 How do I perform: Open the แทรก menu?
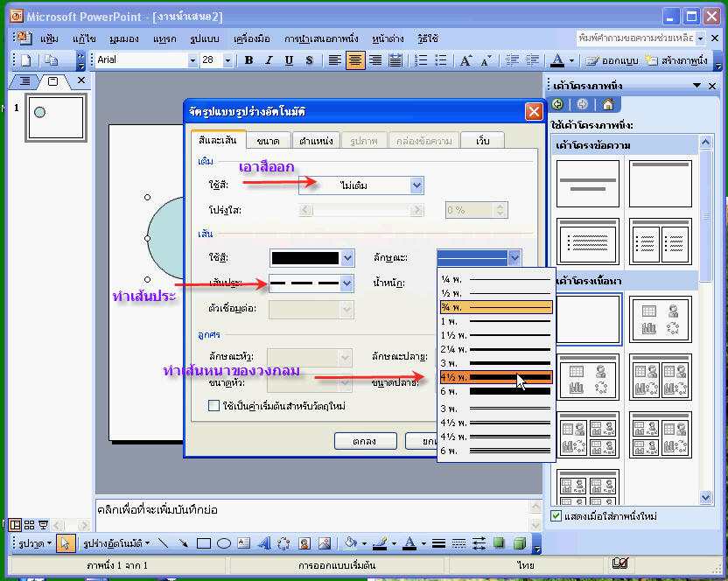164,38
